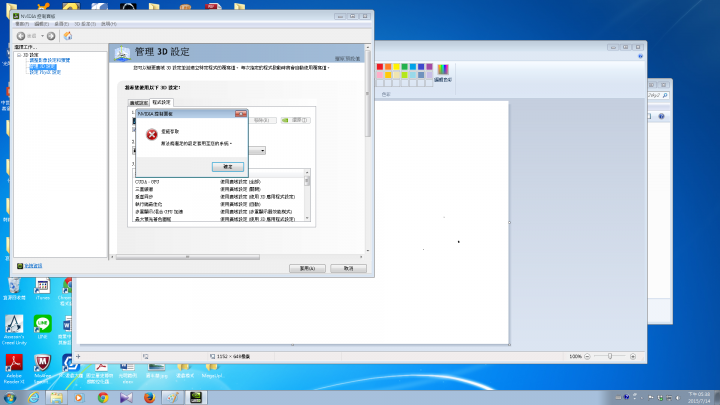Click the Apply (A) button
Screen dimensions: 720x405
[307, 268]
